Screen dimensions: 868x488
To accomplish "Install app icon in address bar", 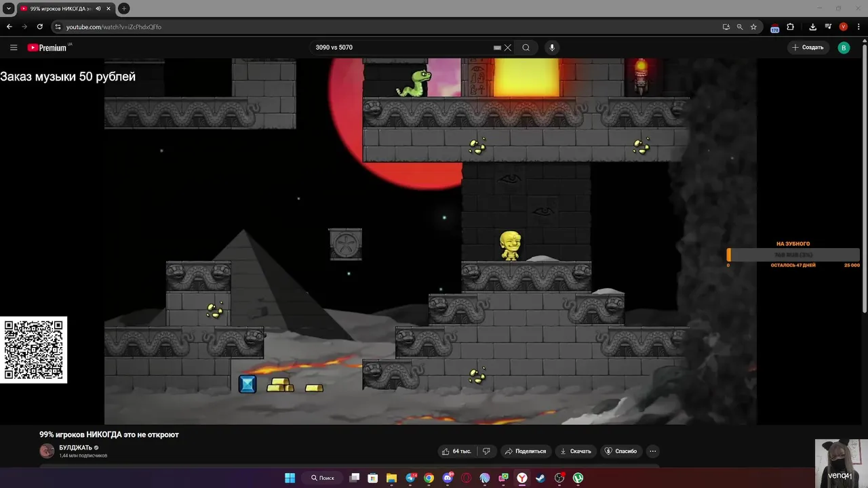I will [726, 27].
